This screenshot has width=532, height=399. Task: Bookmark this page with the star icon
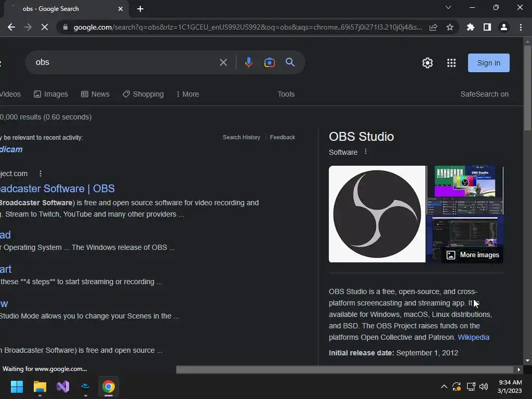(450, 27)
